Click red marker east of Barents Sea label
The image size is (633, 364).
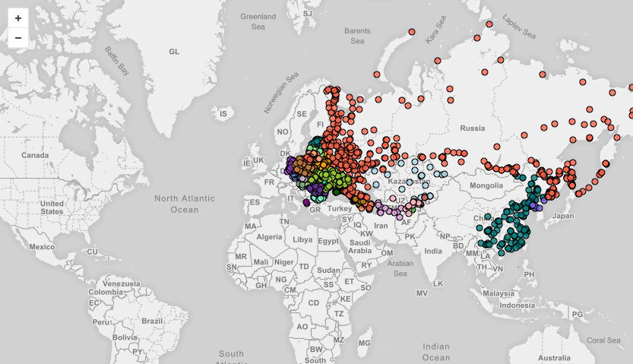tap(412, 32)
